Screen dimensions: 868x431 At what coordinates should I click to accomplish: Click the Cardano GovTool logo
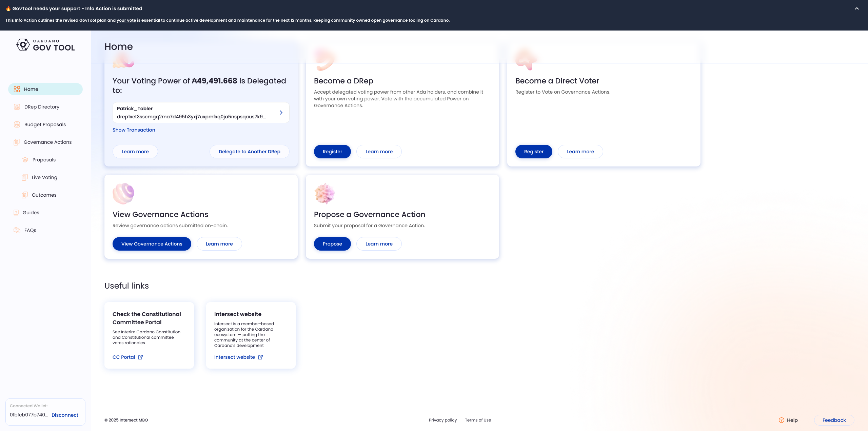click(x=45, y=45)
